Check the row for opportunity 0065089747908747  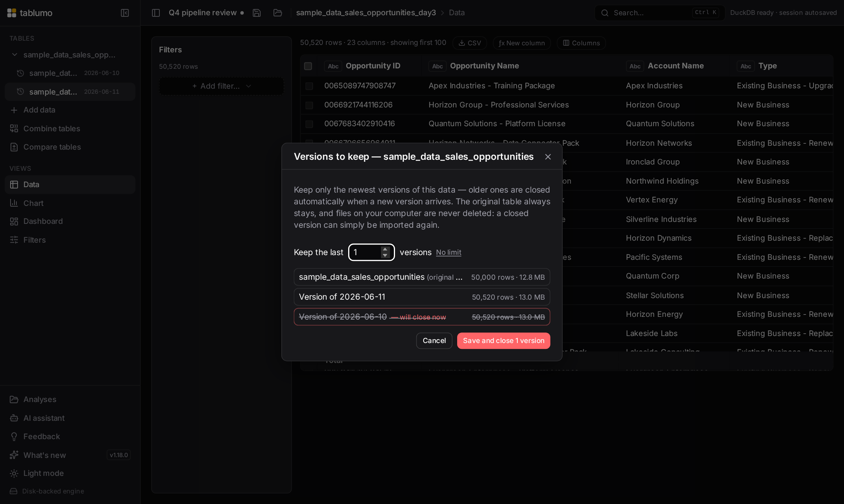point(309,86)
